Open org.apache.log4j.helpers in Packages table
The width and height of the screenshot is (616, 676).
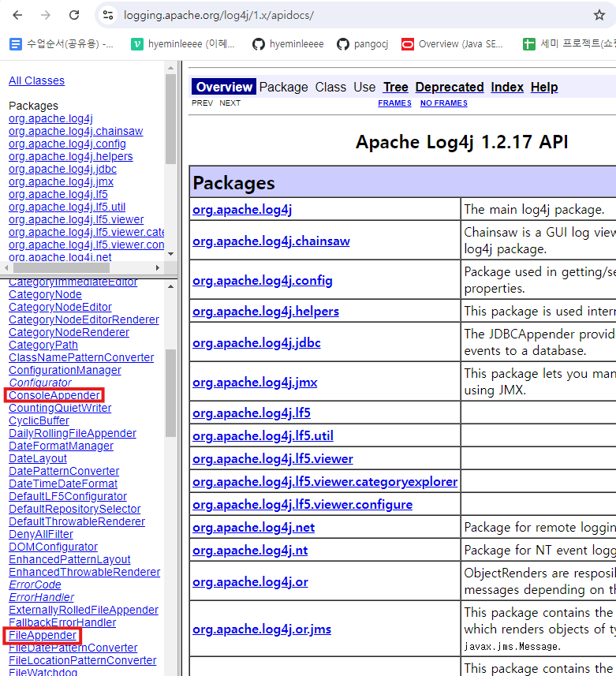pos(266,312)
